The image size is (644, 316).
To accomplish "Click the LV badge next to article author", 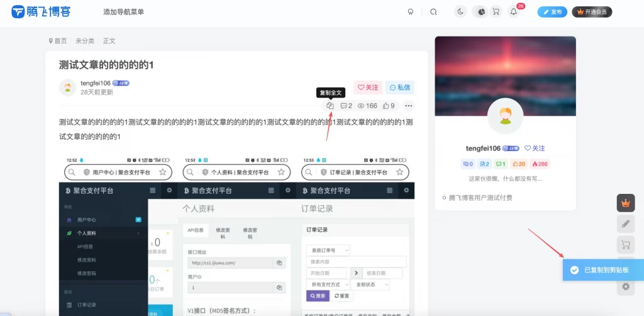I will point(121,84).
